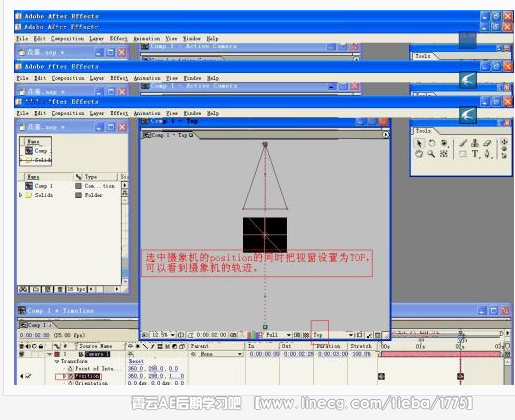Jump to previous Position keyframe arrow
The height and width of the screenshot is (420, 515).
(22, 376)
